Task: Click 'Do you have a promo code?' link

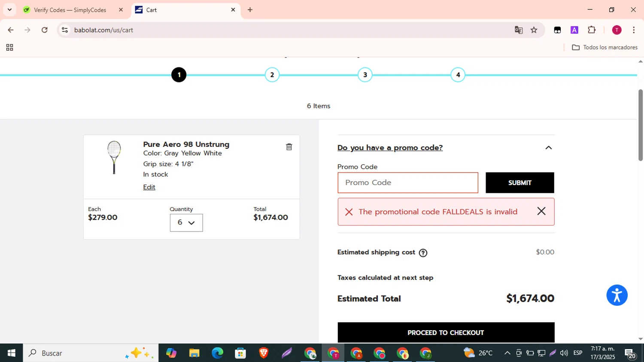Action: (x=390, y=148)
